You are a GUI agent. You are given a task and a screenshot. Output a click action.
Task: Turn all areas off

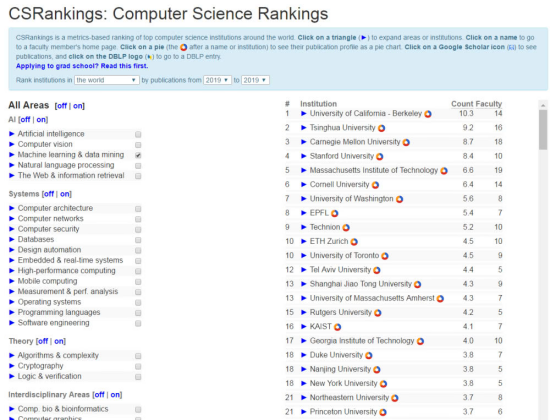[x=62, y=106]
